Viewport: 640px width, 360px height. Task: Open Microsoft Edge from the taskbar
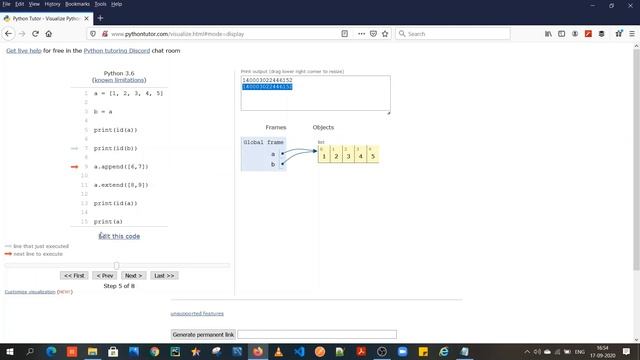[x=51, y=351]
